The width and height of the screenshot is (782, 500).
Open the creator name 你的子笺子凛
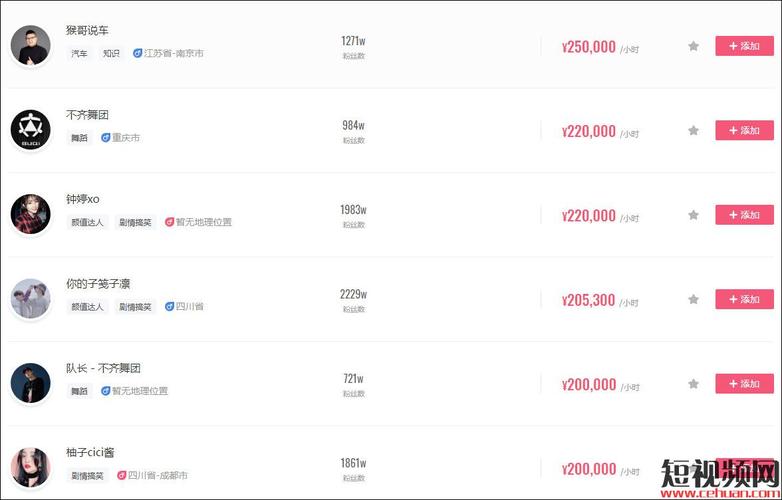pyautogui.click(x=98, y=284)
